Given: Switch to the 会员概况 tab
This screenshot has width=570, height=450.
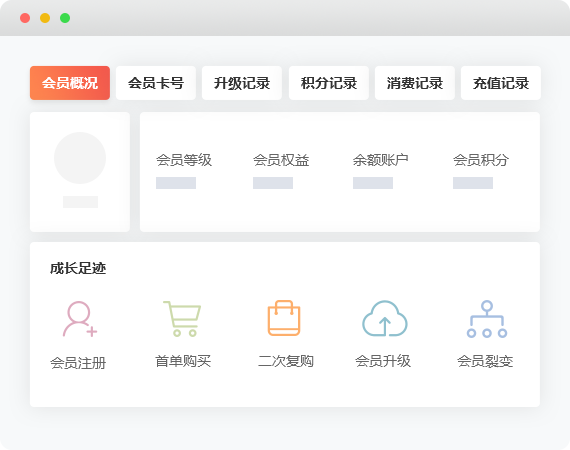Looking at the screenshot, I should pyautogui.click(x=70, y=83).
